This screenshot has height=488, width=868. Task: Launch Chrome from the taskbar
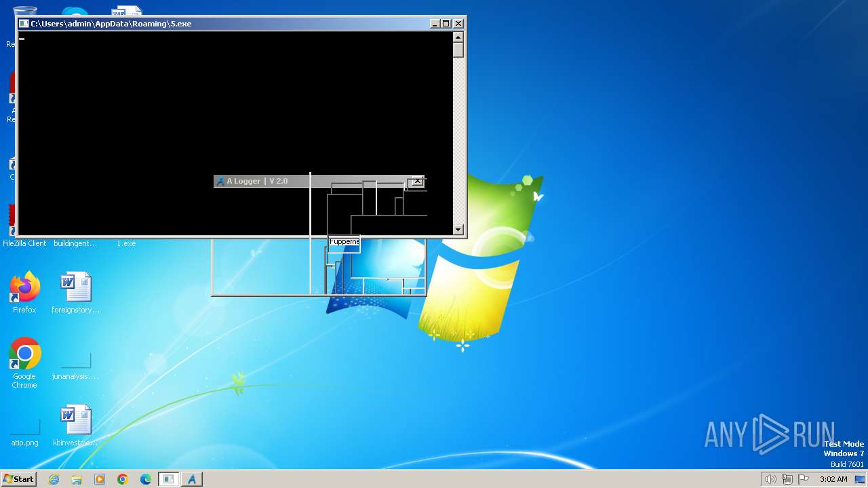click(x=123, y=479)
